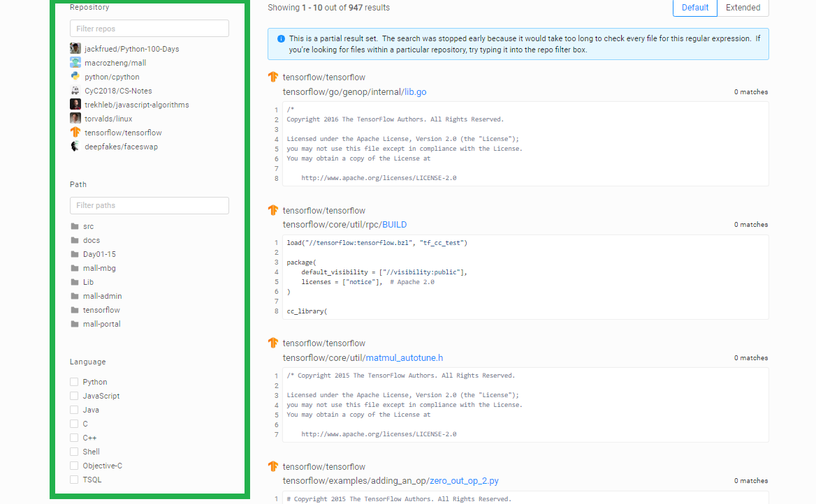This screenshot has height=504, width=816.
Task: Switch to the Extended results view
Action: pos(743,8)
